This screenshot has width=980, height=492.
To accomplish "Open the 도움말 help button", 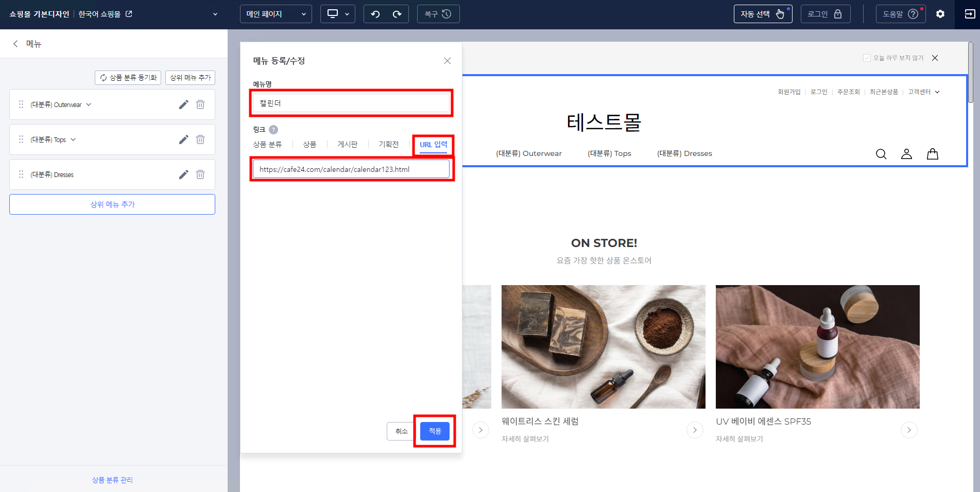I will click(x=901, y=14).
